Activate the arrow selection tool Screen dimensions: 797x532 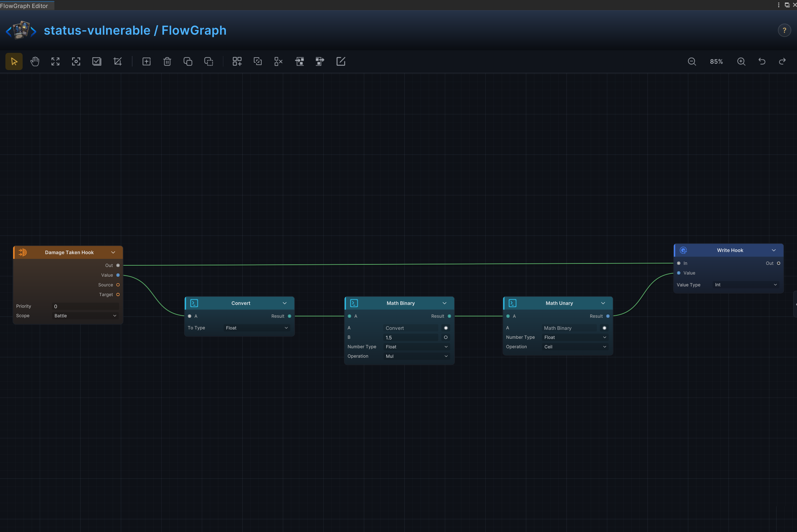pos(14,61)
